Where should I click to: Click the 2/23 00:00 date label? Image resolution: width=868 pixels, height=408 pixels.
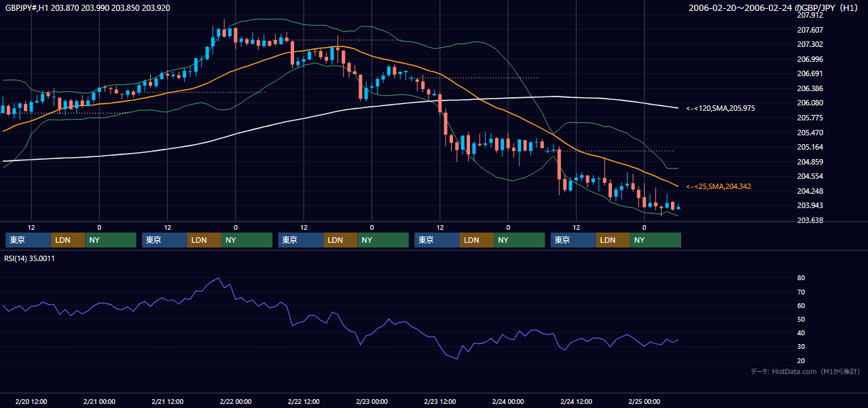coord(372,401)
